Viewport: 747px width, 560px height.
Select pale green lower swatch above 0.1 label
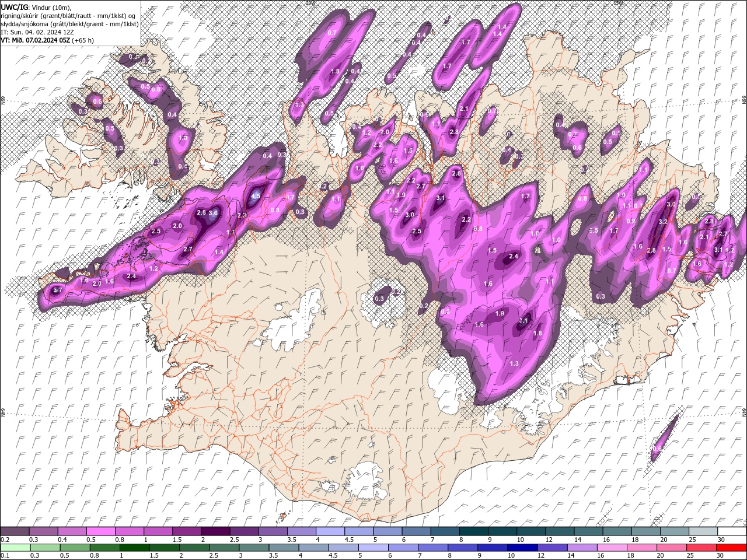click(x=15, y=548)
